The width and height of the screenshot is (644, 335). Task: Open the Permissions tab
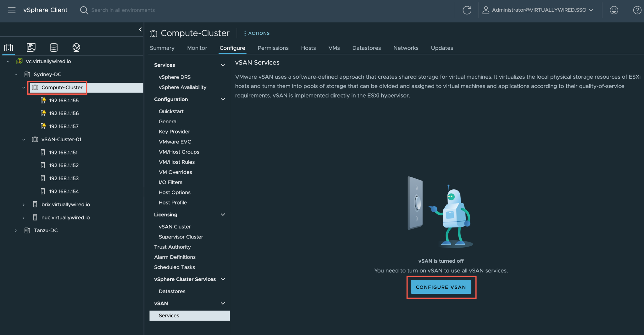point(273,48)
